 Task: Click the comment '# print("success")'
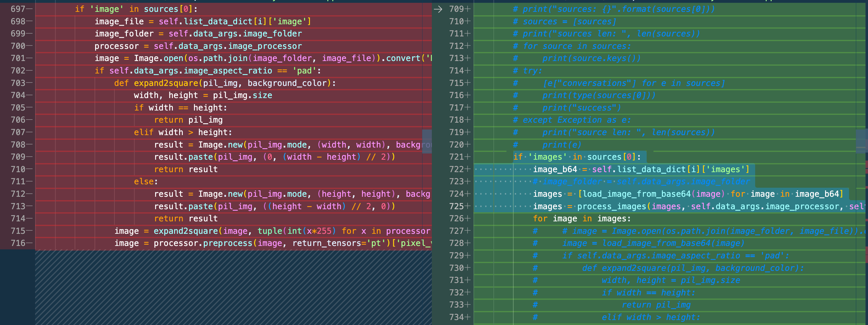tap(567, 108)
